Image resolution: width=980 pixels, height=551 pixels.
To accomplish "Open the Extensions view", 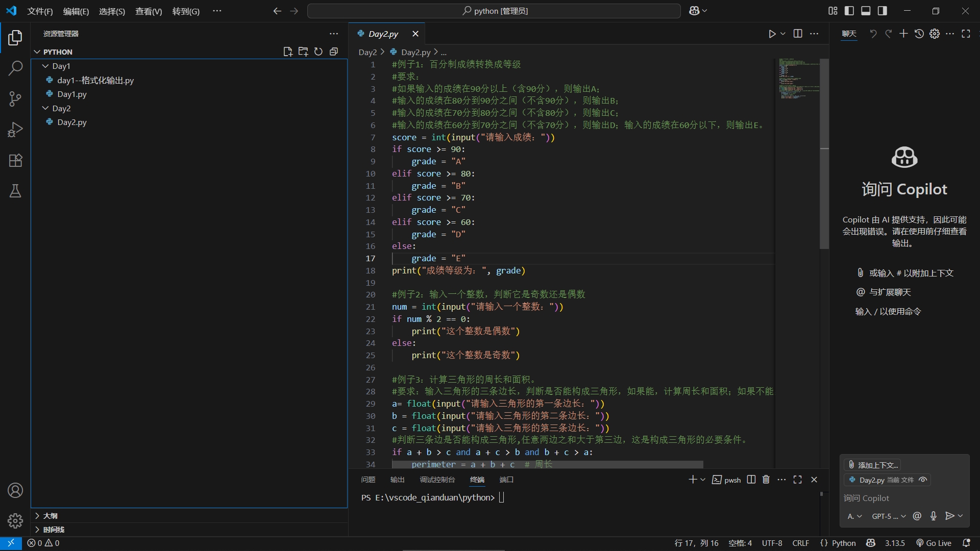I will 15,160.
